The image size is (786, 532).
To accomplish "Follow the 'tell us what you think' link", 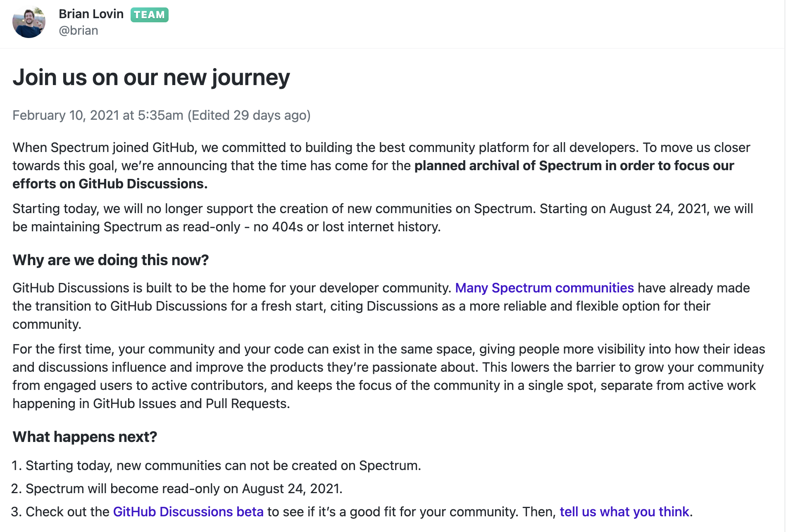I will pyautogui.click(x=624, y=512).
